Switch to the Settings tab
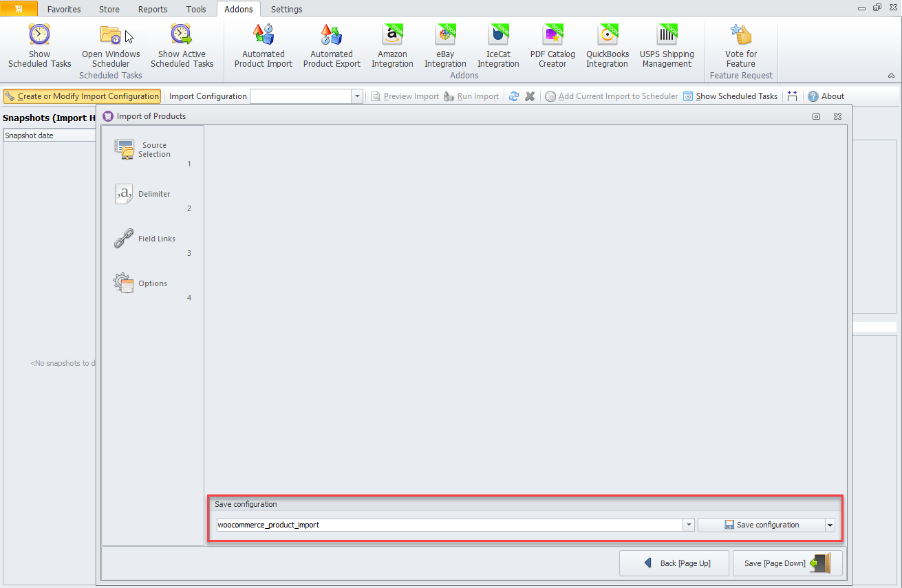Screen dimensions: 902x588 point(286,10)
